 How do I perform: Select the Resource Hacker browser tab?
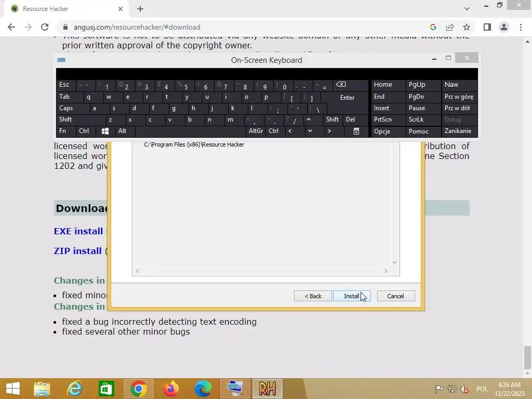(x=66, y=9)
